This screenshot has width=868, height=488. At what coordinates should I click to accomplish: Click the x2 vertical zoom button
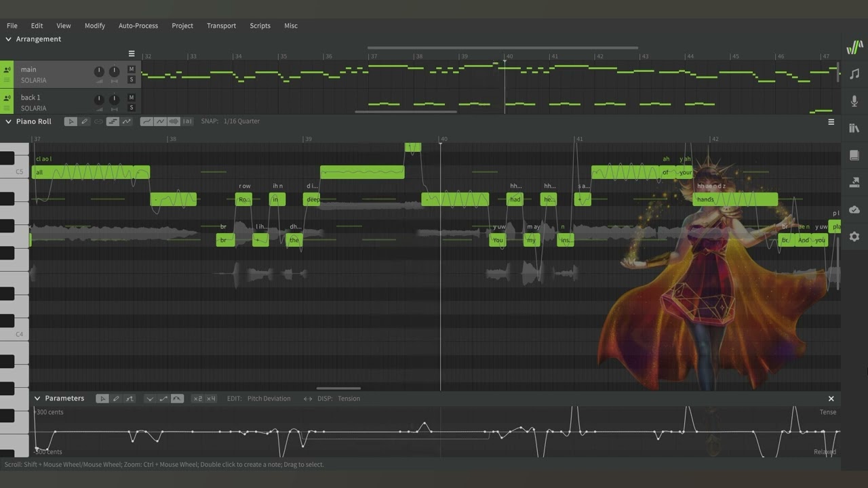point(197,399)
